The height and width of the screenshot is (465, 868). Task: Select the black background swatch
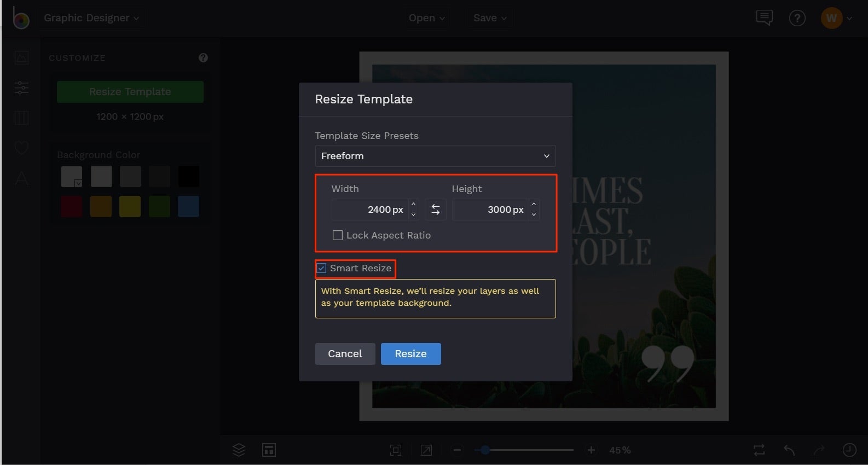[188, 177]
